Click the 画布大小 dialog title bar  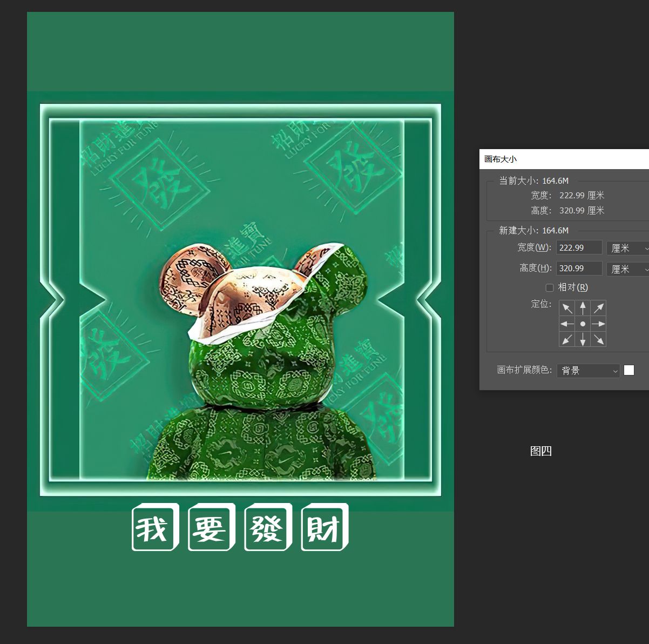tap(564, 159)
